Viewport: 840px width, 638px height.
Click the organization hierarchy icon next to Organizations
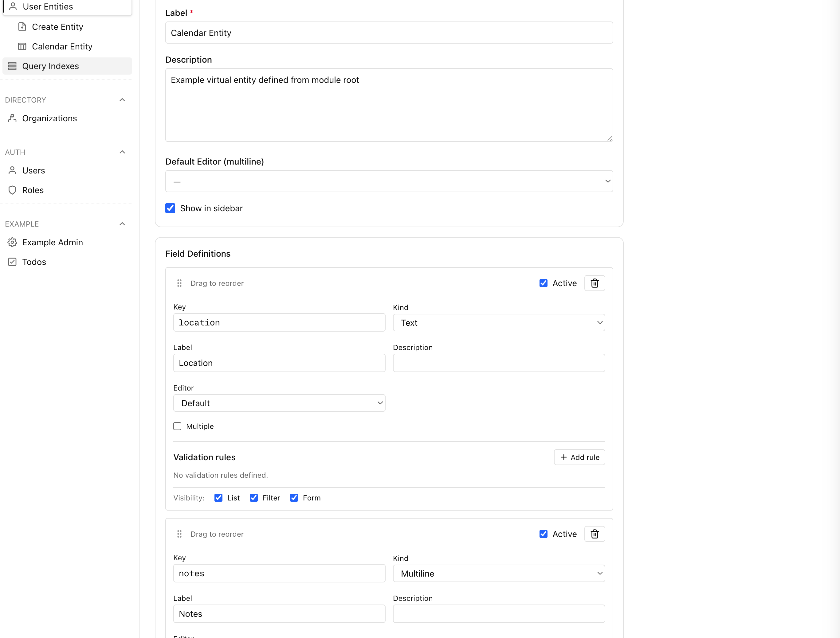(13, 118)
